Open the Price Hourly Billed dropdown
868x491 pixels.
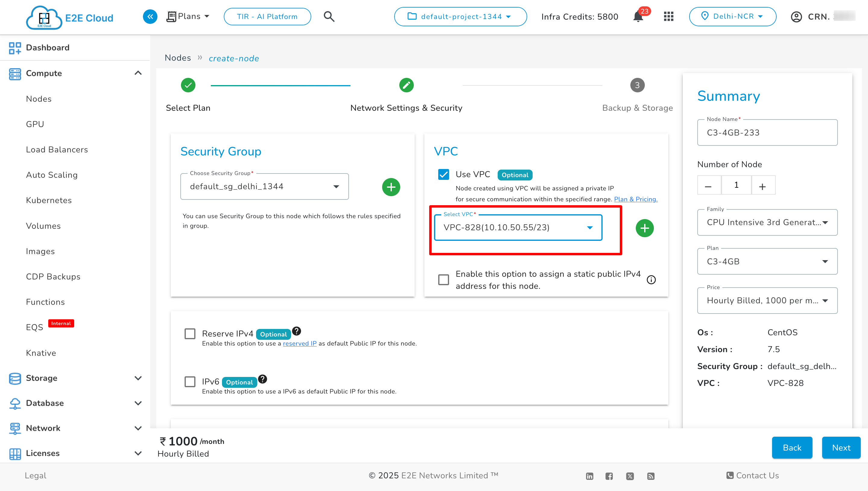tap(767, 301)
